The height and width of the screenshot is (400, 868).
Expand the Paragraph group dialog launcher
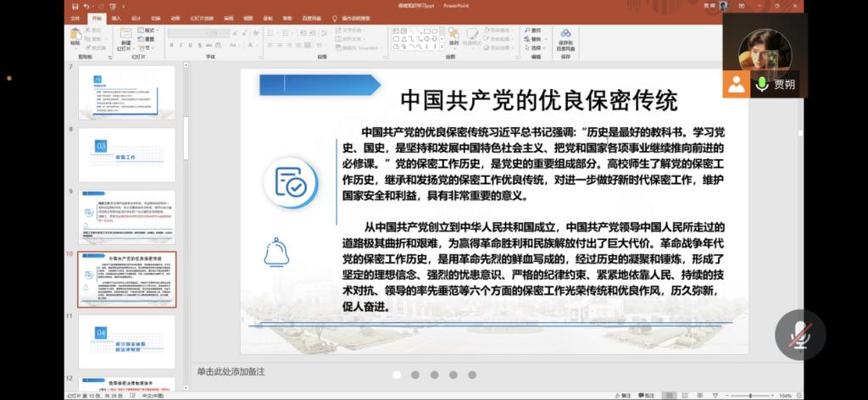click(384, 57)
